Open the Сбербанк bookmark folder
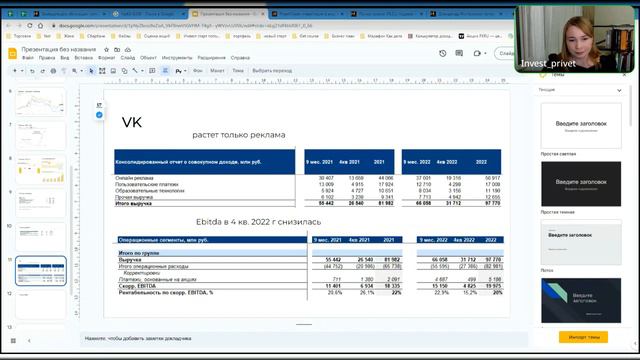Viewport: 640px width, 360px height. coord(93,36)
